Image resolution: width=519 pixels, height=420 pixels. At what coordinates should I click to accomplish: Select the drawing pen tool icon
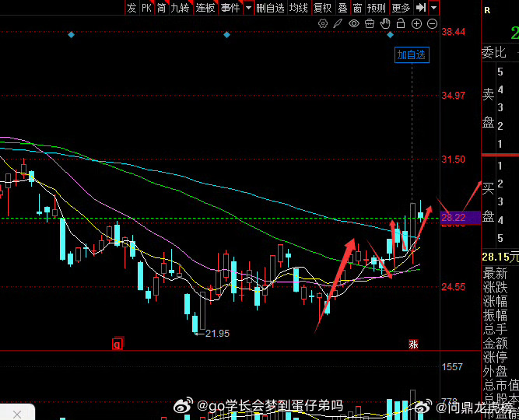(338, 23)
